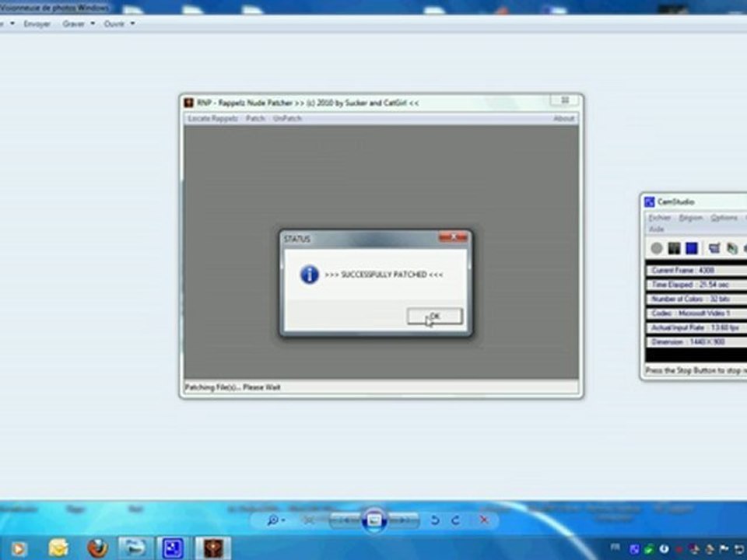Click the CamStudio pause button
This screenshot has height=560, width=747.
[x=674, y=248]
